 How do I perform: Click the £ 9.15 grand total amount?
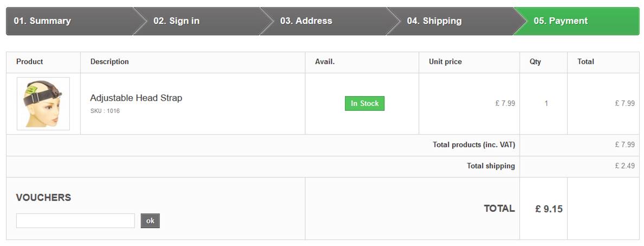tap(549, 209)
